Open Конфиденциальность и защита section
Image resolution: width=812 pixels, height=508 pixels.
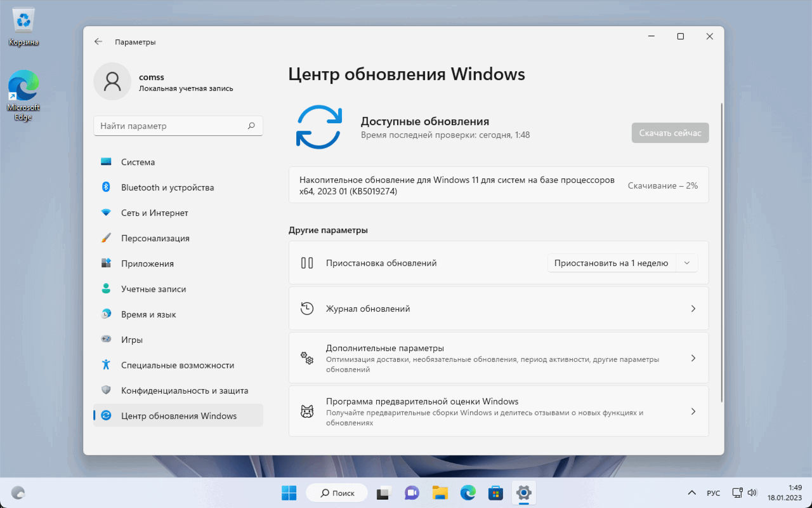click(x=178, y=391)
